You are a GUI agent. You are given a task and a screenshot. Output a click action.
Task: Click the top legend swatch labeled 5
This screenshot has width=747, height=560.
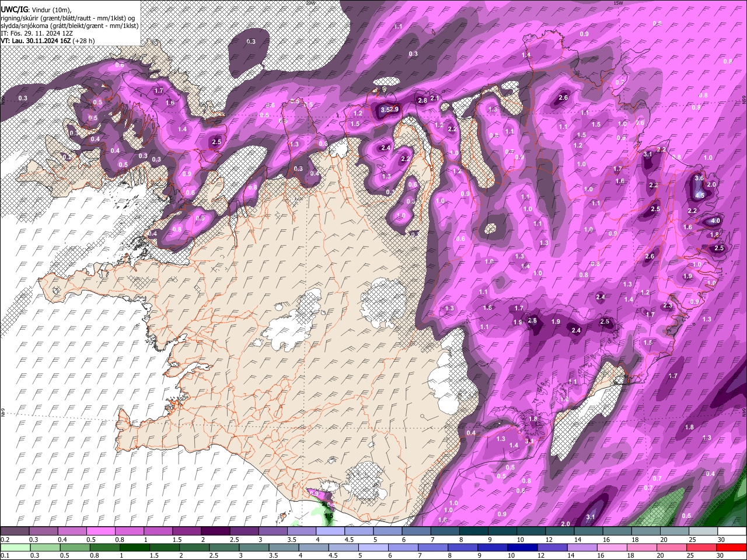[388, 531]
